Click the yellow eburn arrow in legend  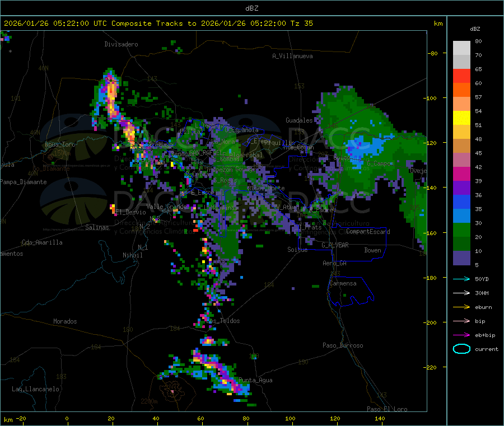(x=461, y=307)
